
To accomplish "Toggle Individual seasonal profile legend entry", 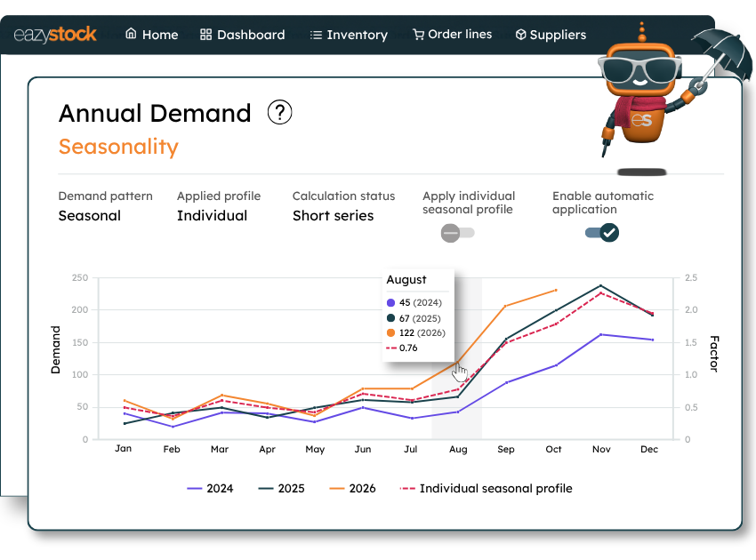I will point(486,488).
